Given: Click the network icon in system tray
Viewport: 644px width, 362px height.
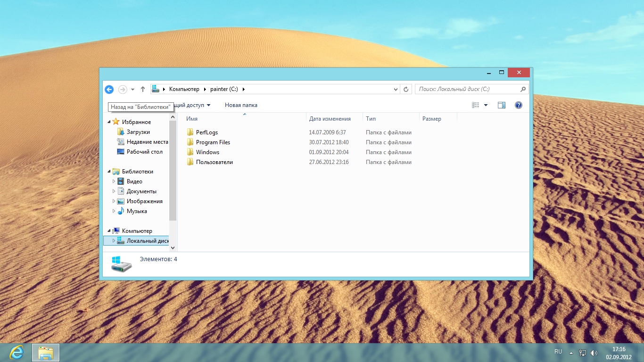Looking at the screenshot, I should [583, 353].
